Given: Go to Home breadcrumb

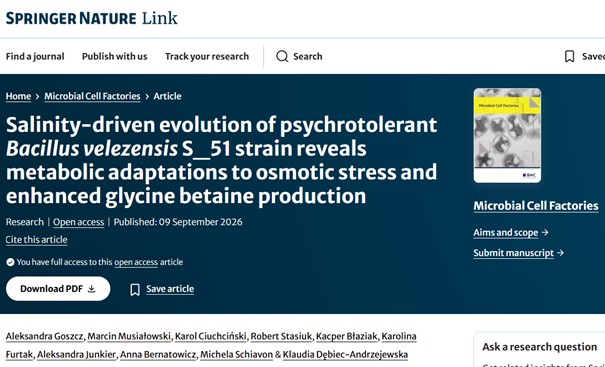Looking at the screenshot, I should (18, 96).
